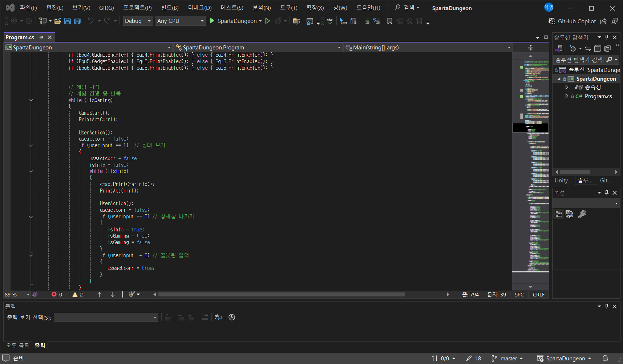Toggle a bookmark with the bookmark icon
This screenshot has width=623, height=364.
click(x=390, y=21)
